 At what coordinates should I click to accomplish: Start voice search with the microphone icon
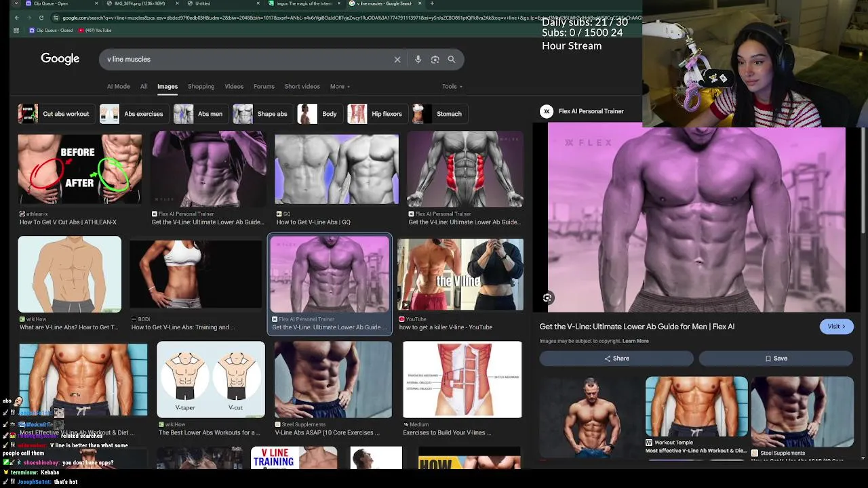(418, 60)
